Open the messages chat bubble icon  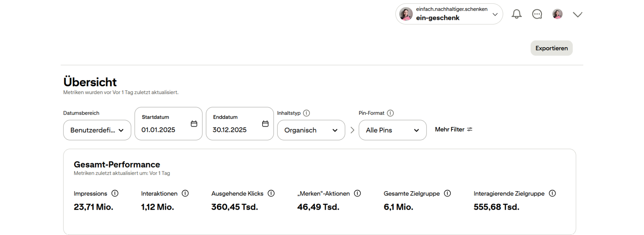point(537,14)
